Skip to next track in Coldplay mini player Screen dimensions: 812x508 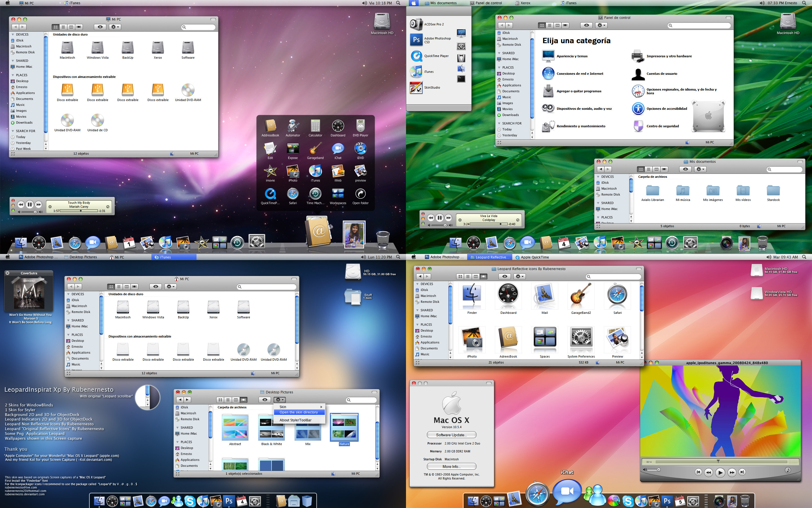point(449,218)
